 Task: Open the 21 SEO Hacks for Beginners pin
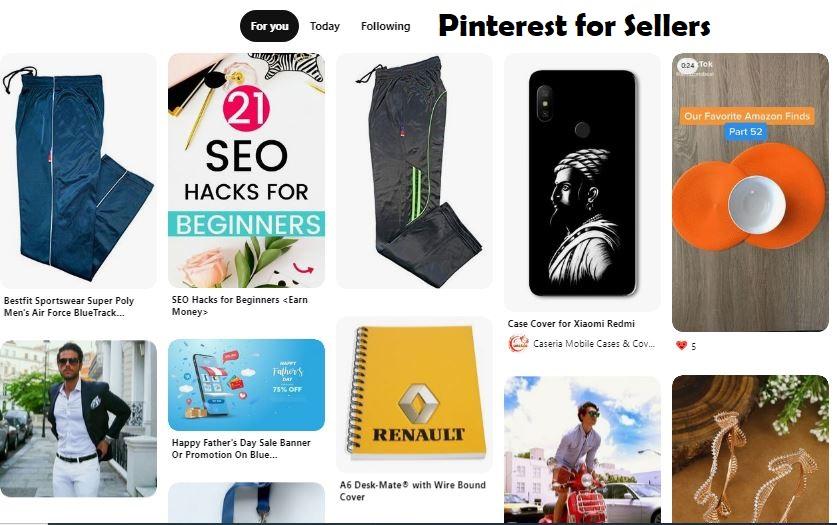point(246,170)
